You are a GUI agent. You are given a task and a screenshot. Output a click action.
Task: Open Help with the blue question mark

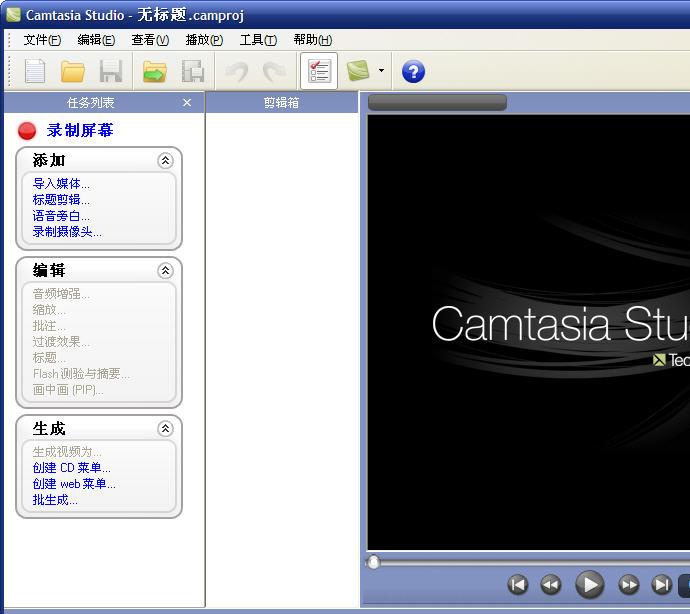[x=413, y=71]
